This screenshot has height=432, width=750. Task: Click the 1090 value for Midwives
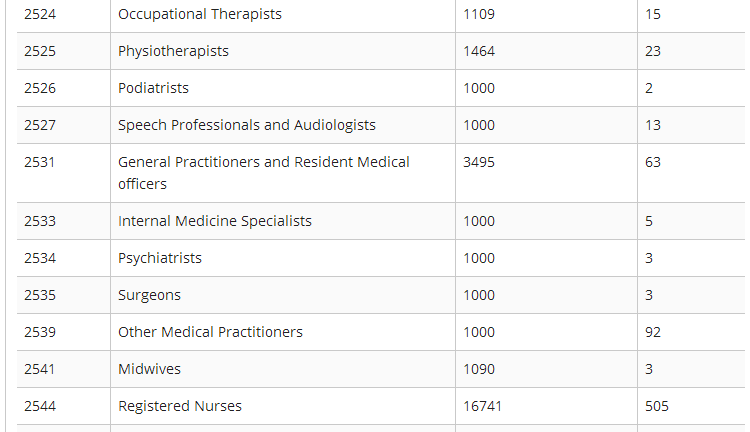tap(479, 369)
